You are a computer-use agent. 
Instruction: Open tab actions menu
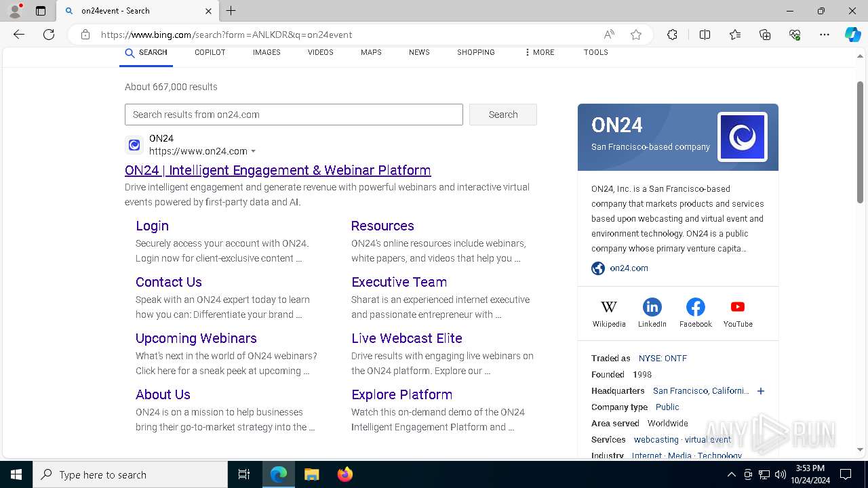(41, 11)
